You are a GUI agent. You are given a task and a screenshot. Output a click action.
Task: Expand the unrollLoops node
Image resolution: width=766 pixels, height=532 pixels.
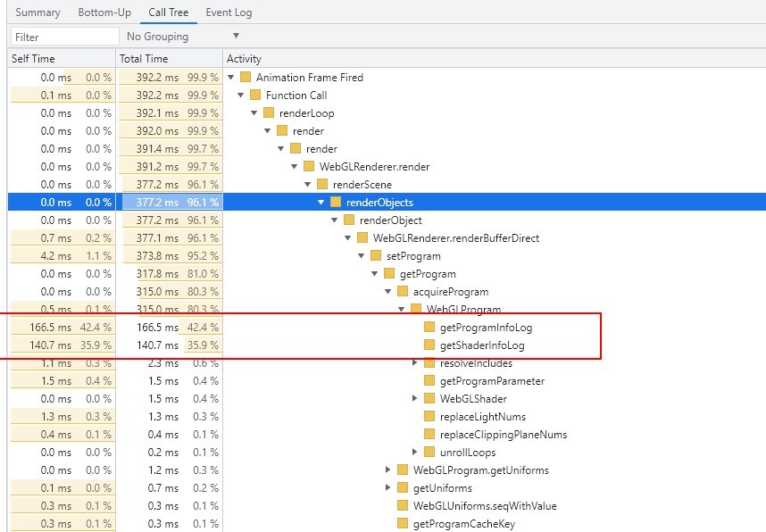(x=415, y=453)
